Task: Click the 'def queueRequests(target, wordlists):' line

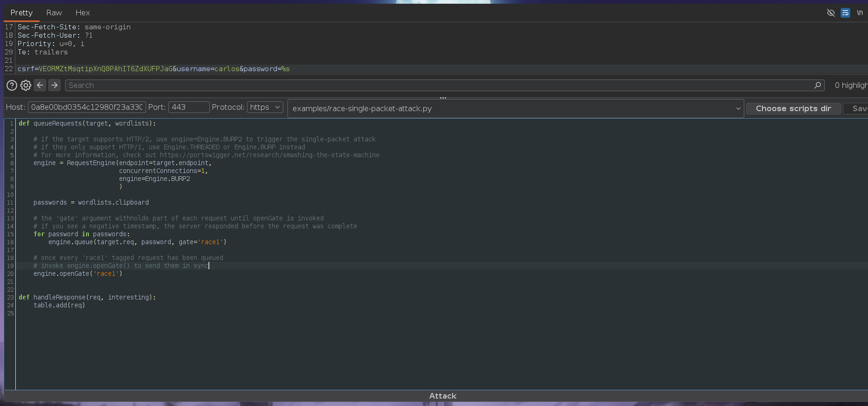Action: (87, 123)
